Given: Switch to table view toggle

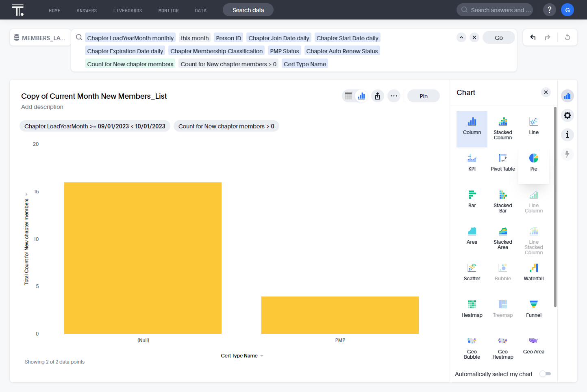Looking at the screenshot, I should [348, 96].
